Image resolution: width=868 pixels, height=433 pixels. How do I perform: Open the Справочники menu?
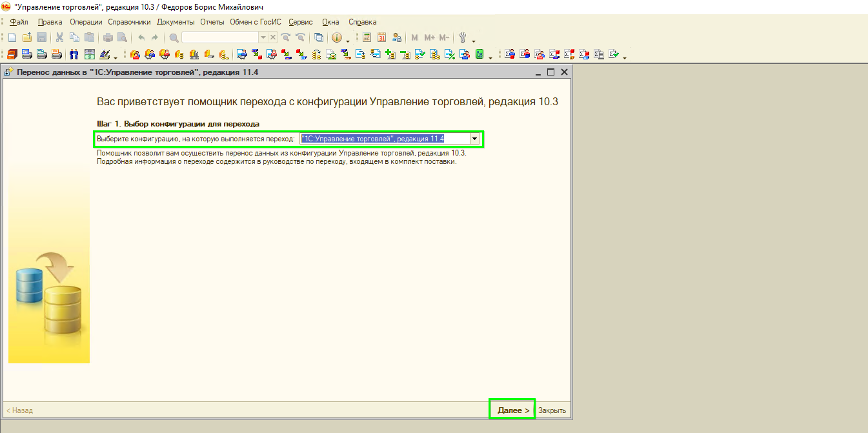tap(129, 22)
